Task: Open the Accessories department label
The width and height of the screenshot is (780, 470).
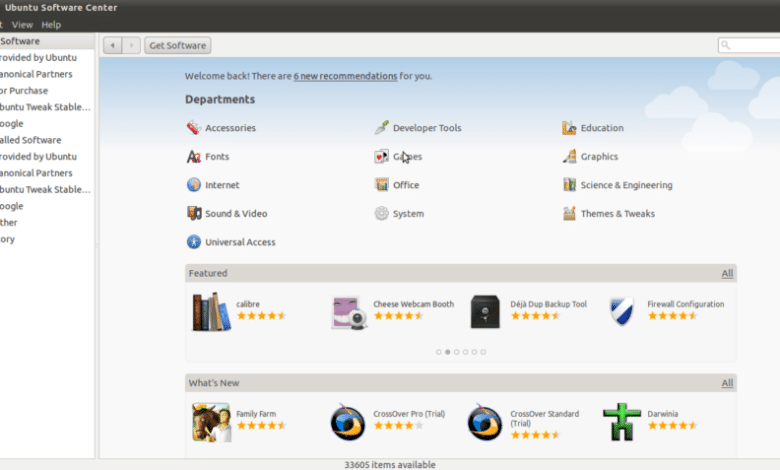Action: [x=230, y=128]
